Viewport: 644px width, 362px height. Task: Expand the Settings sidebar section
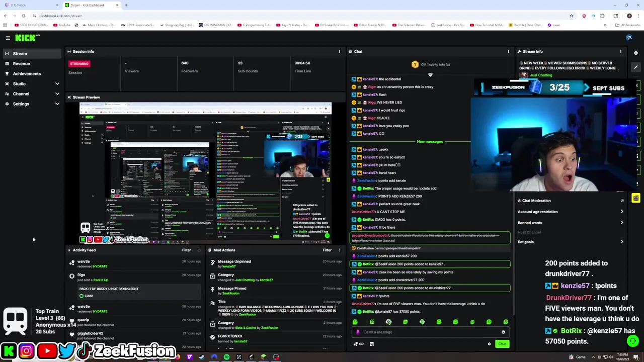pyautogui.click(x=32, y=104)
